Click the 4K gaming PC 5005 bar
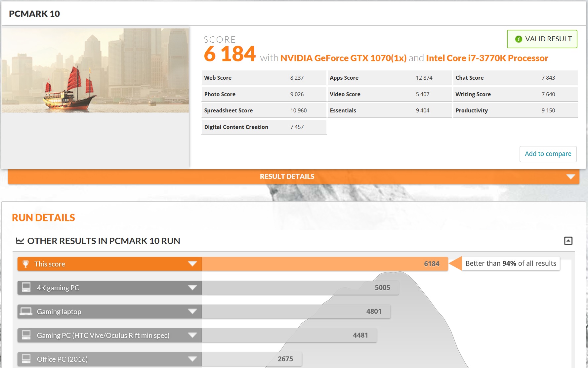 point(300,288)
